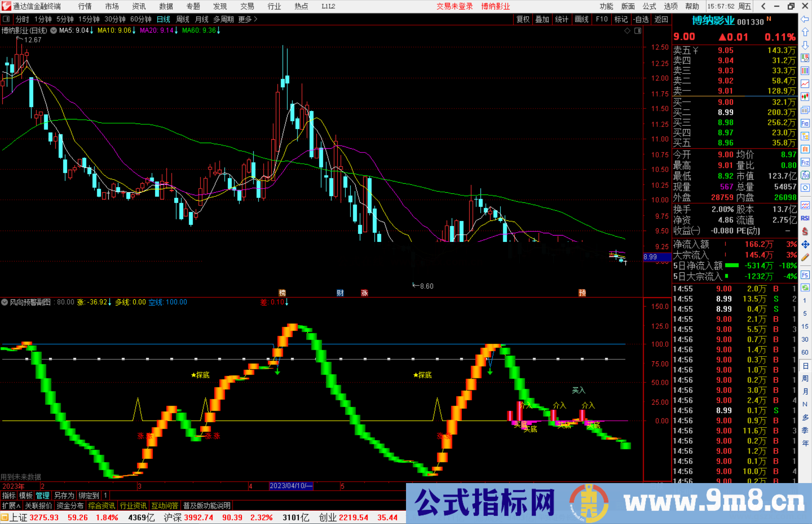Screen dimensions: 812x524
Task: Toggle the 风向预警副图 indicator circle
Action: point(5,302)
